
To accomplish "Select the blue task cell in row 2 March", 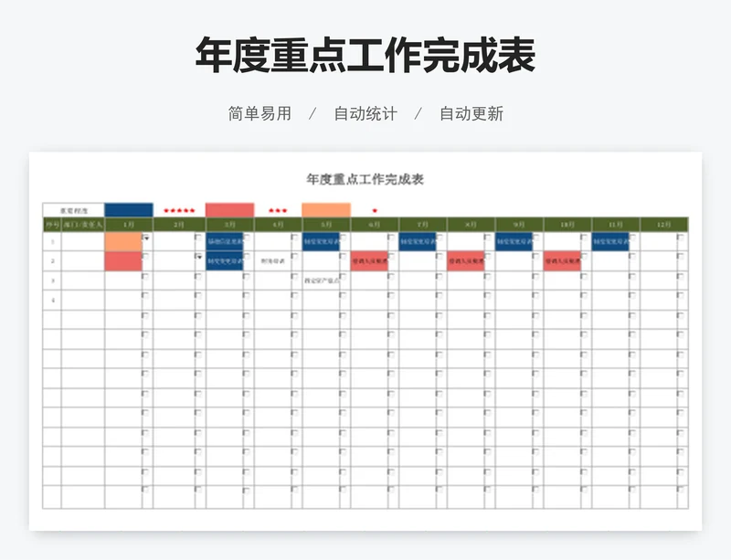I will (x=225, y=261).
